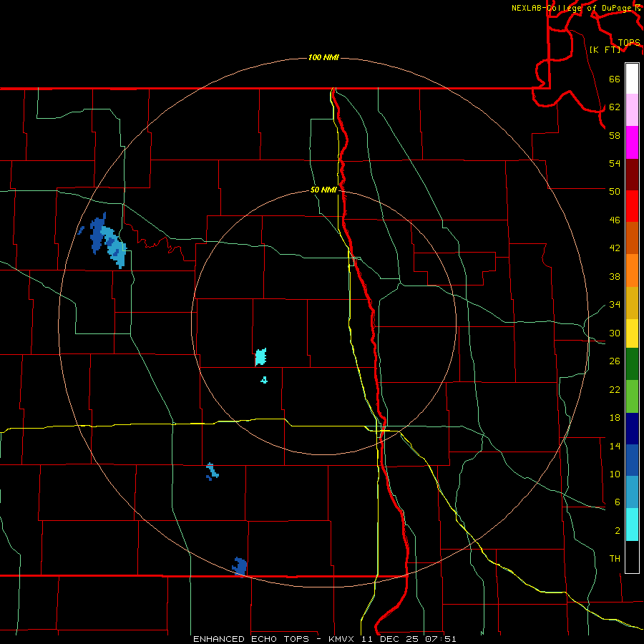Click the gold legend color block

point(632,303)
